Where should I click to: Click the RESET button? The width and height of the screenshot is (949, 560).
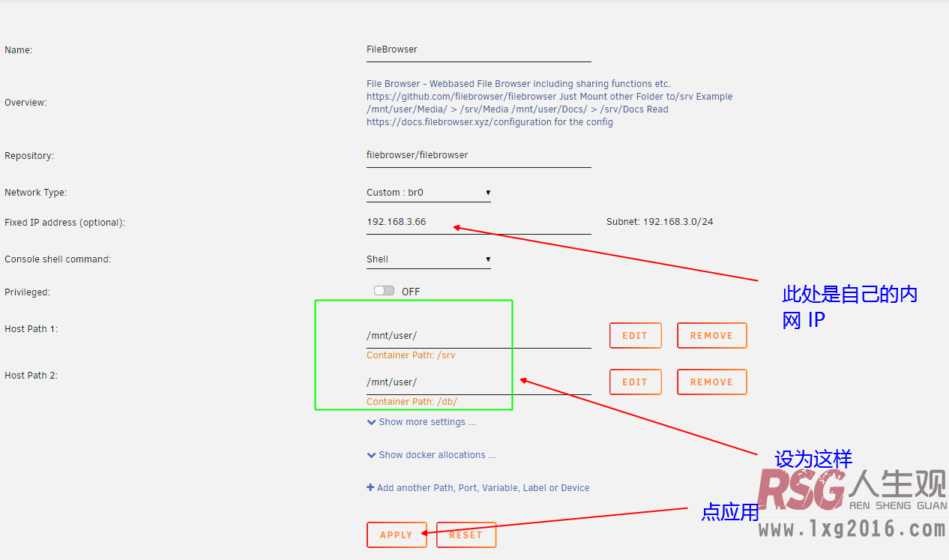coord(466,535)
